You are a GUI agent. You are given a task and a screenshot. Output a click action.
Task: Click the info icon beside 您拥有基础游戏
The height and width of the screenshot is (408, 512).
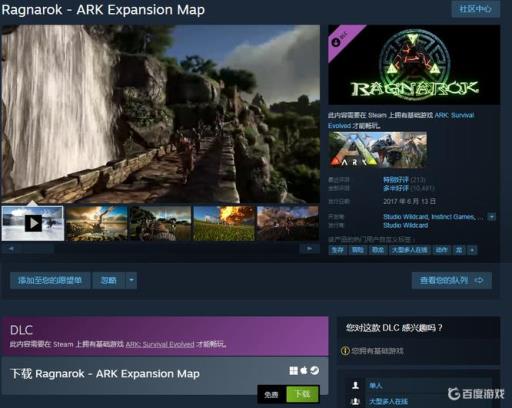click(x=345, y=351)
